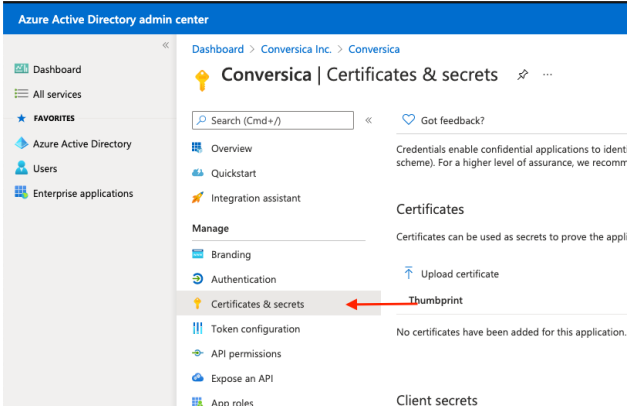
Task: Click the Dashboard chart icon in left sidebar
Action: 21,69
